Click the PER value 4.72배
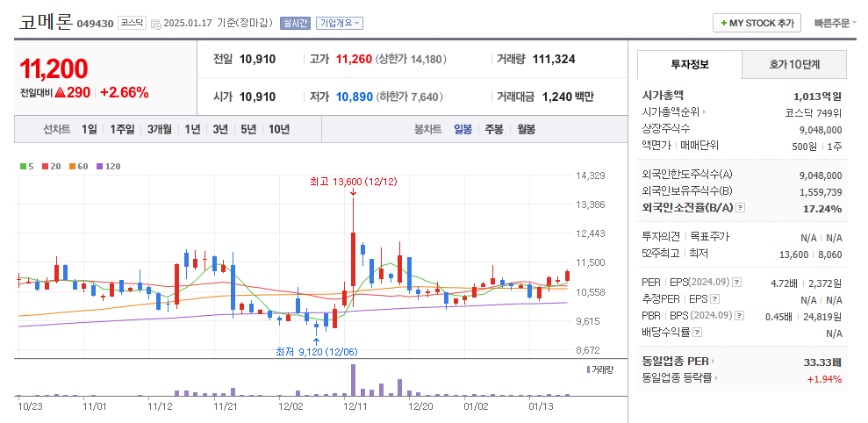This screenshot has height=423, width=868. point(784,283)
